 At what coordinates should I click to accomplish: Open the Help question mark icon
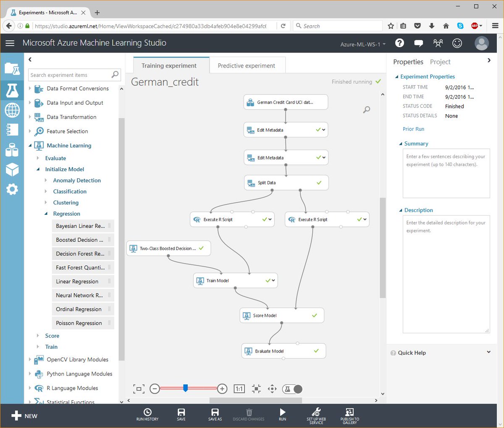click(x=400, y=43)
